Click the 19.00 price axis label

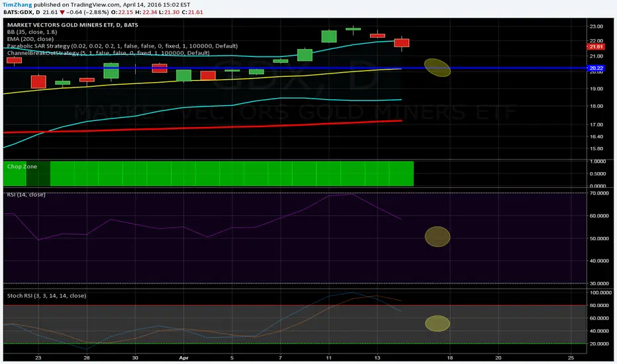point(596,89)
